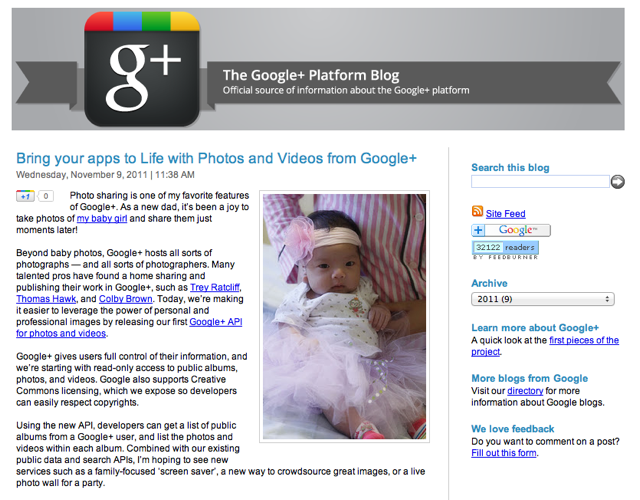
Task: Open the Trey Ratcliff link
Action: (215, 287)
